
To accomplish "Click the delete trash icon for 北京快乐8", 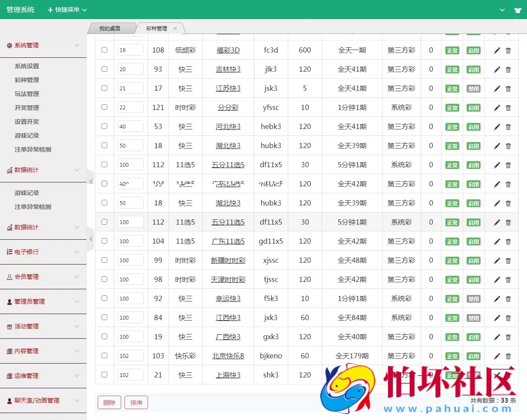I will click(508, 356).
